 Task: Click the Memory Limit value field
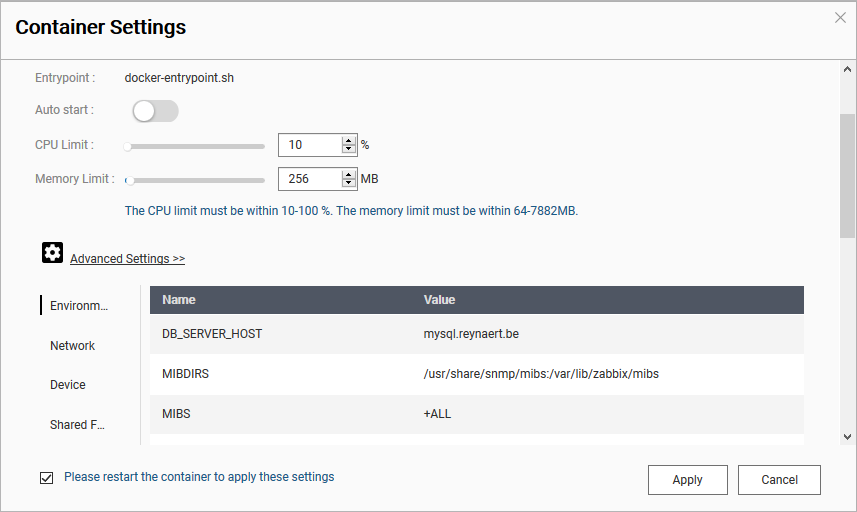pyautogui.click(x=310, y=179)
